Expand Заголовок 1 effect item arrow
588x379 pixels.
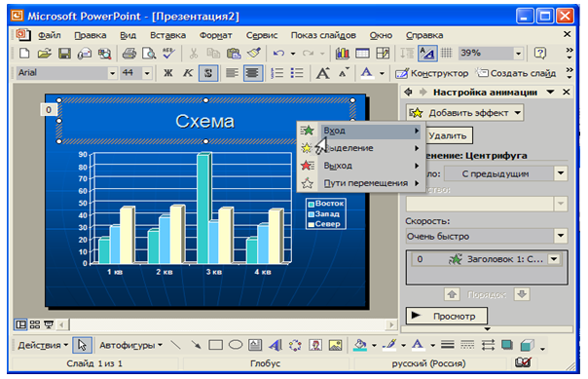554,259
